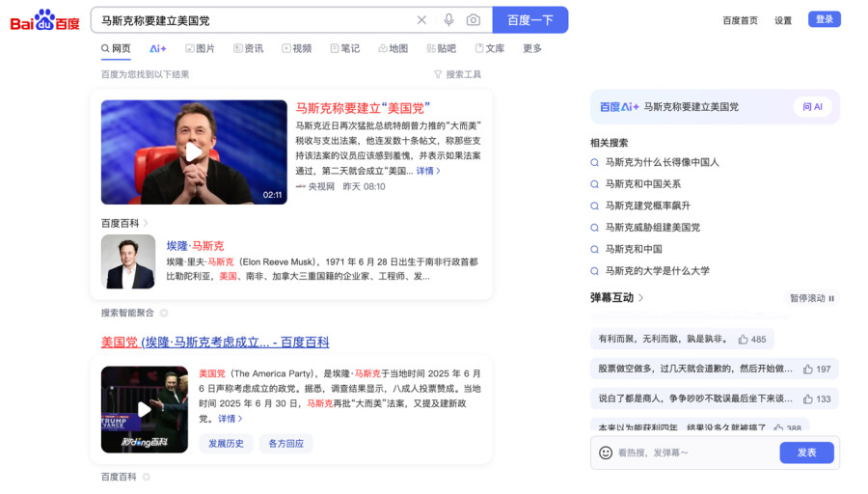The width and height of the screenshot is (868, 494).
Task: Open 美国党 百度百科 result title
Action: click(215, 343)
